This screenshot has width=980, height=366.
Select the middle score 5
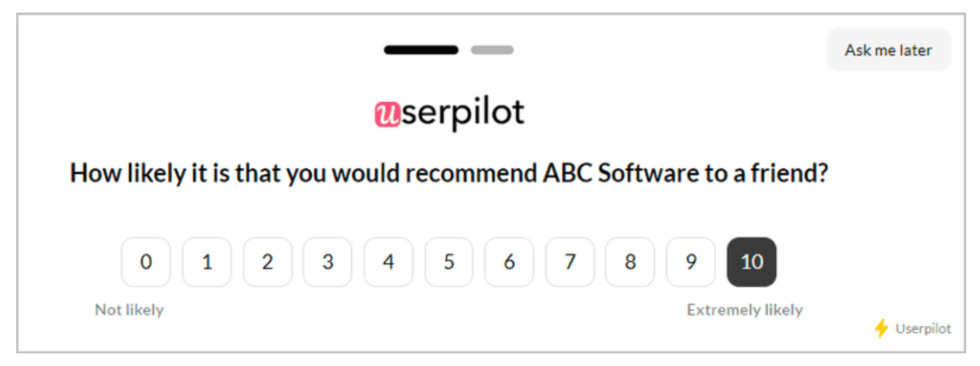pos(449,262)
